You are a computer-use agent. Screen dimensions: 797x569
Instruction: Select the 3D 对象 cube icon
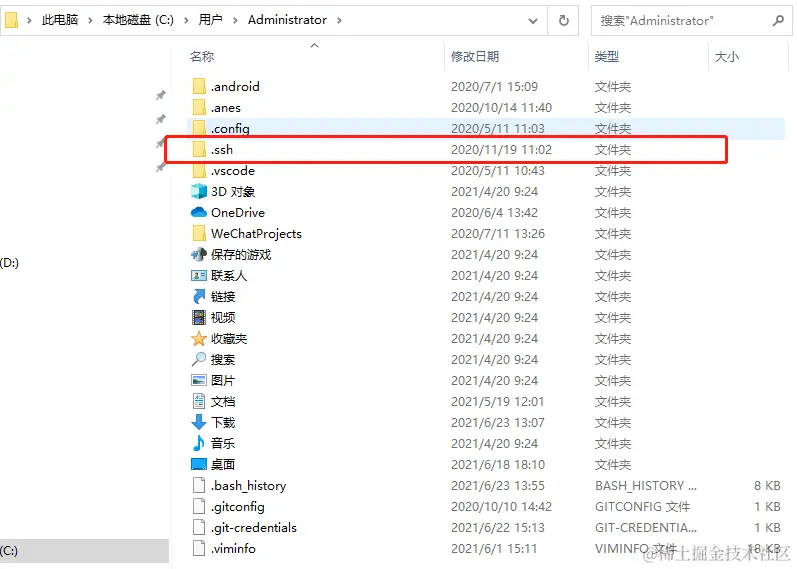click(x=199, y=191)
